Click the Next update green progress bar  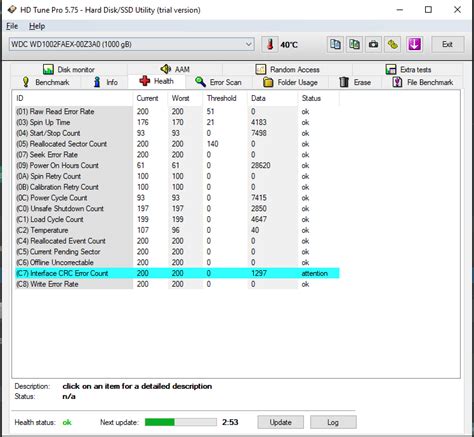point(181,422)
